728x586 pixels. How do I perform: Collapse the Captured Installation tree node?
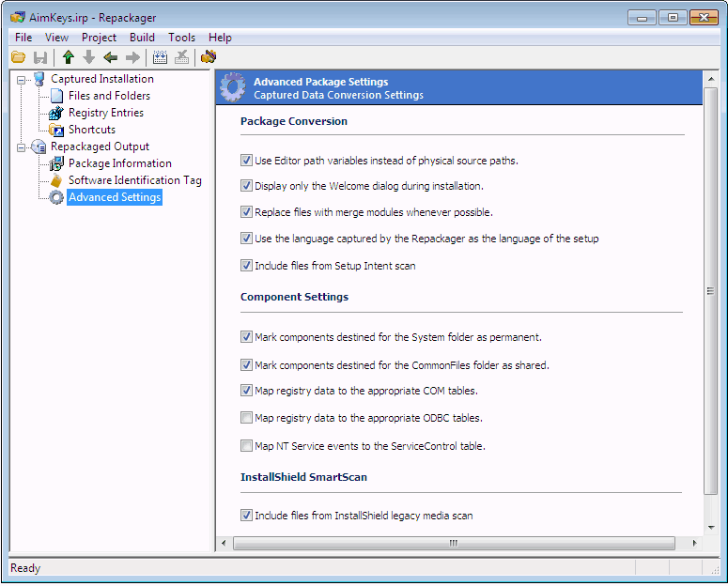point(22,79)
